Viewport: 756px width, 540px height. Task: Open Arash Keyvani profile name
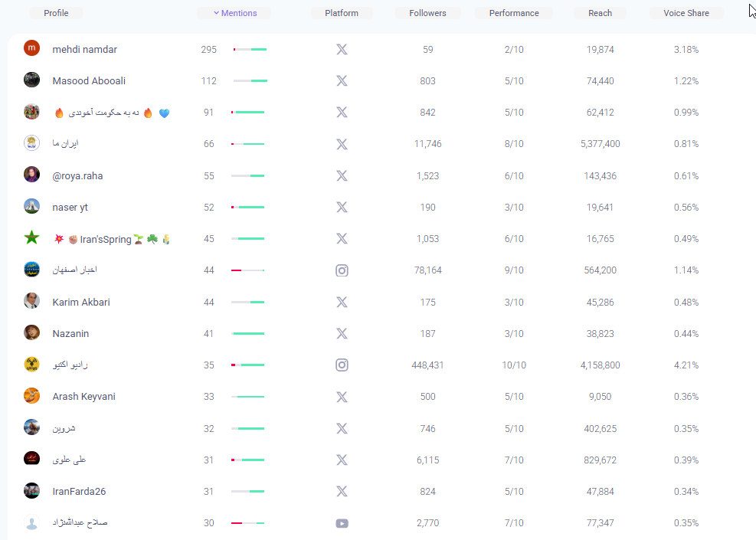click(x=83, y=397)
